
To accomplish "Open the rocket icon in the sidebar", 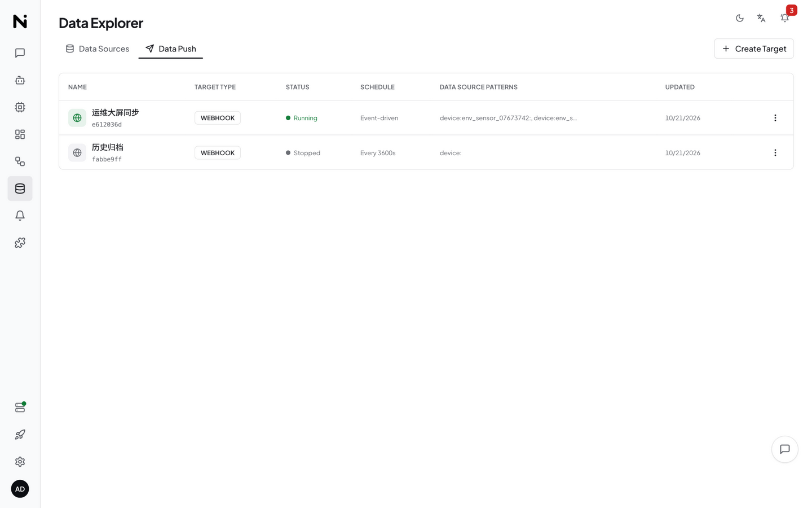I will (20, 435).
